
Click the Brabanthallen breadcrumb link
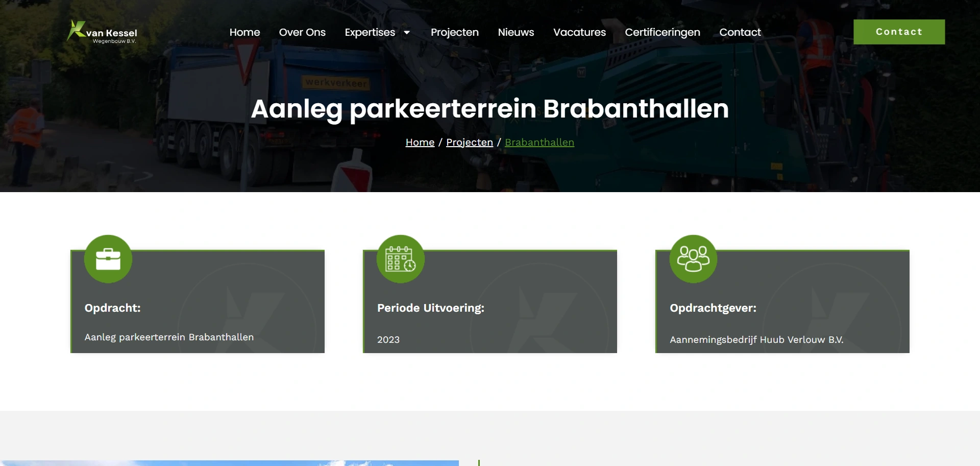[539, 143]
